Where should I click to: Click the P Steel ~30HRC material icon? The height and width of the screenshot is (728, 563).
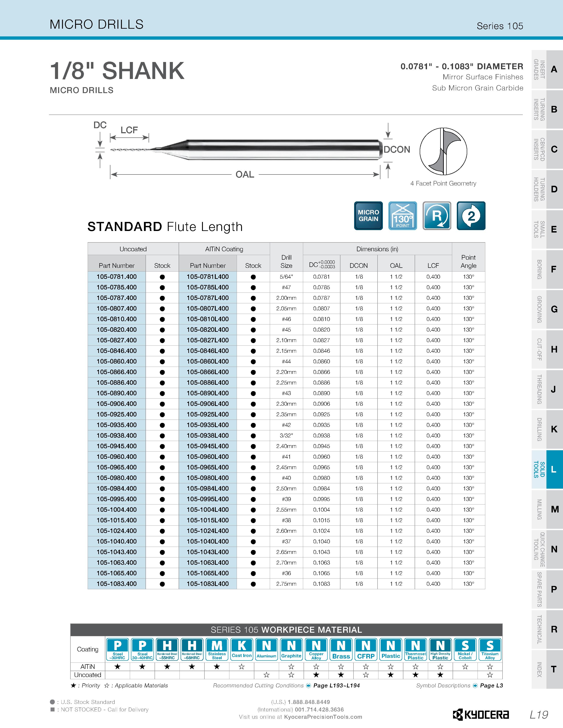tap(118, 649)
